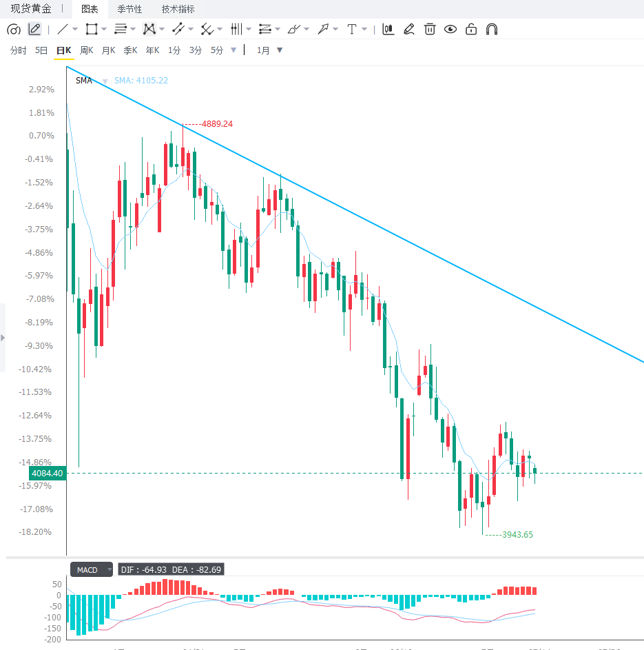Click the magnet snap icon
The image size is (644, 650).
point(492,30)
